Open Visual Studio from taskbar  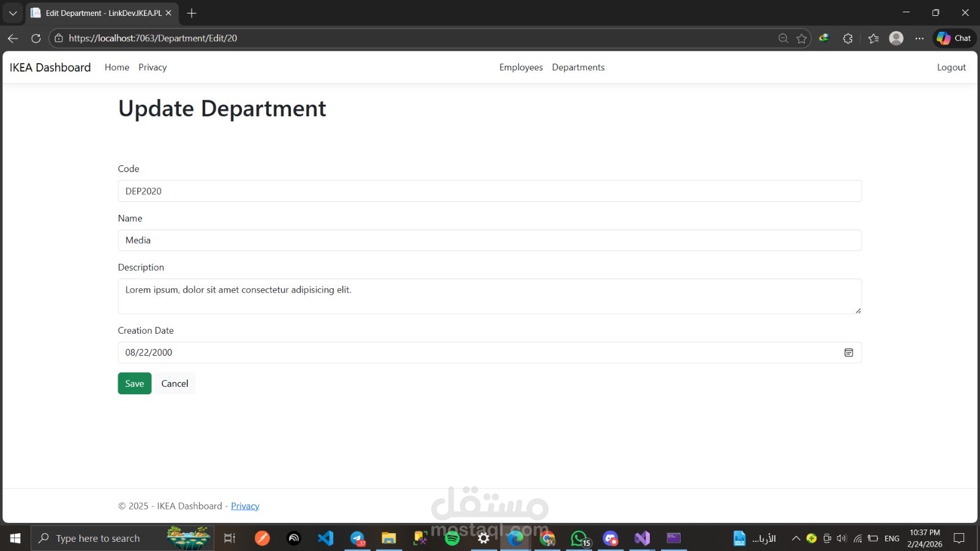click(x=642, y=538)
